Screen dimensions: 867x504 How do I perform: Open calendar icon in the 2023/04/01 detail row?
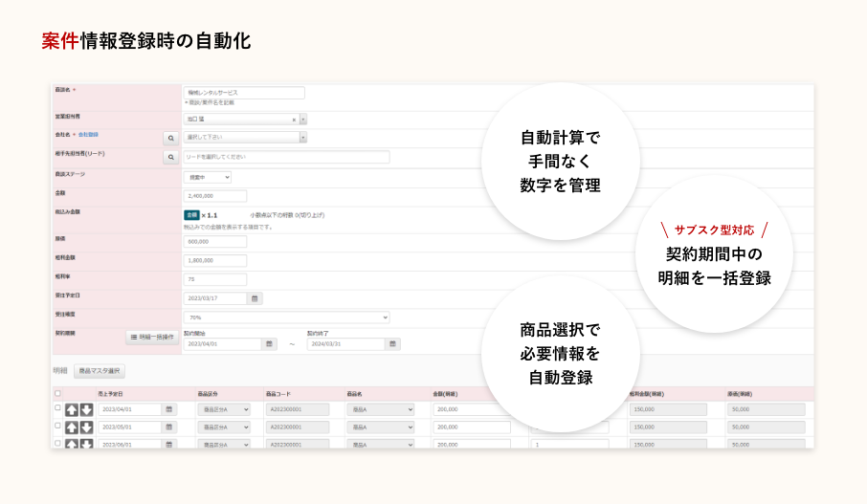(169, 409)
